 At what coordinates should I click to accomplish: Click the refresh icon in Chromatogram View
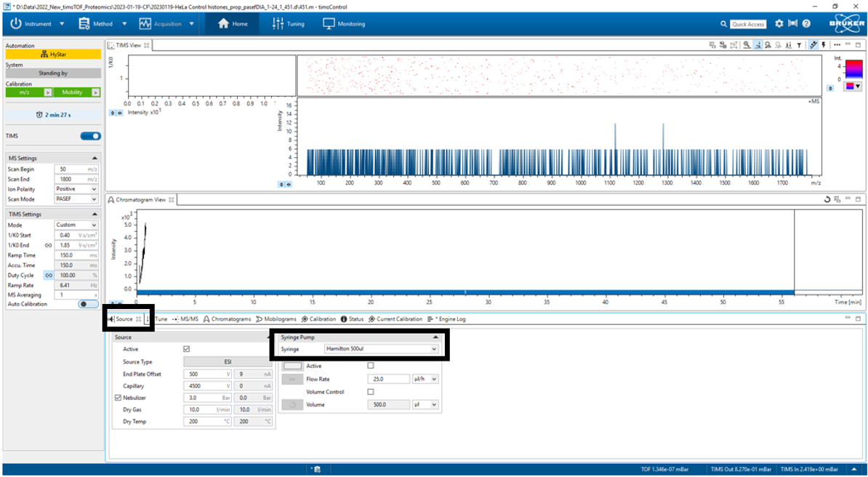(x=827, y=199)
